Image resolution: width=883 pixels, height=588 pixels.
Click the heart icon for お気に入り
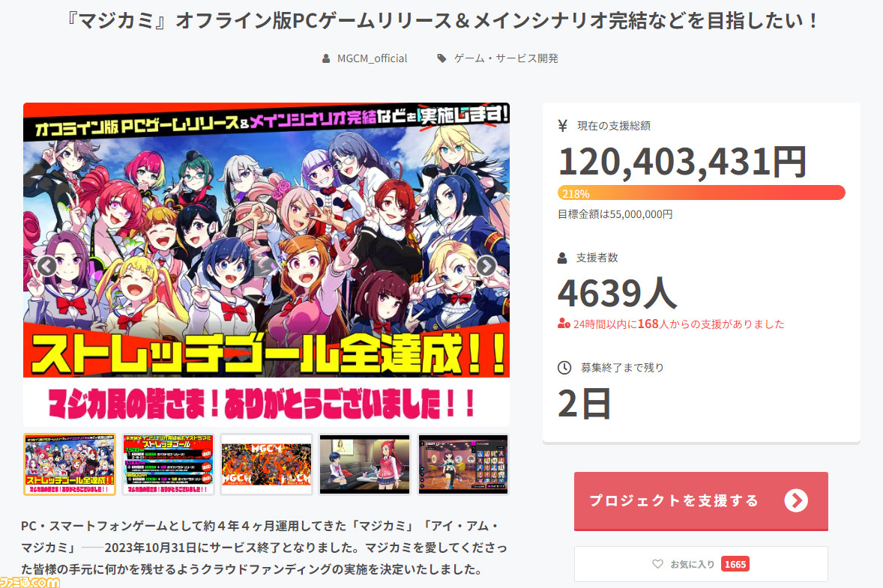pos(657,564)
